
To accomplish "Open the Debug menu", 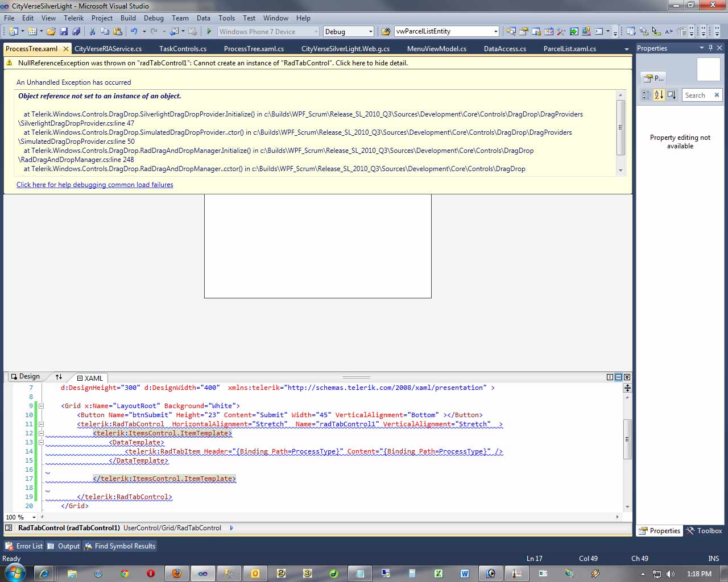I will point(154,18).
